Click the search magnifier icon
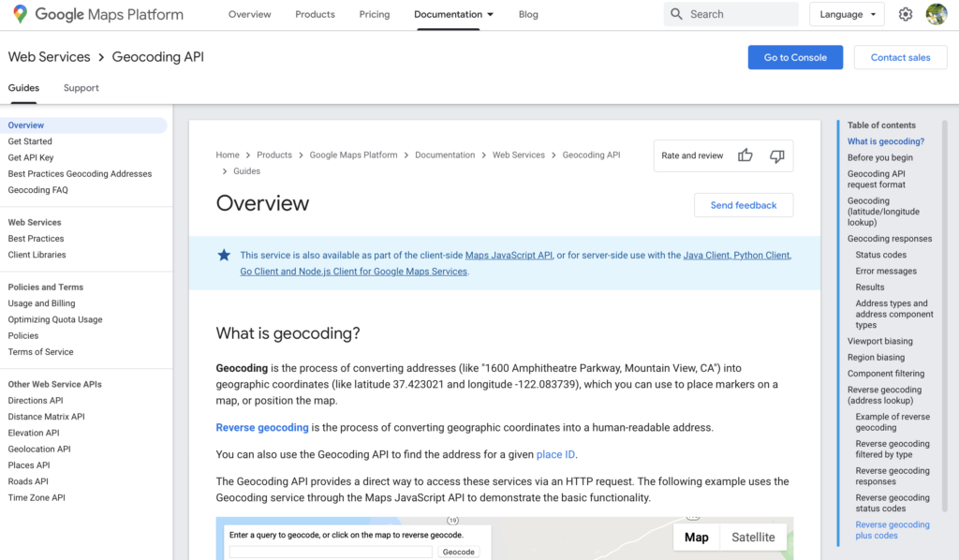Viewport: 959px width, 560px height. click(676, 14)
